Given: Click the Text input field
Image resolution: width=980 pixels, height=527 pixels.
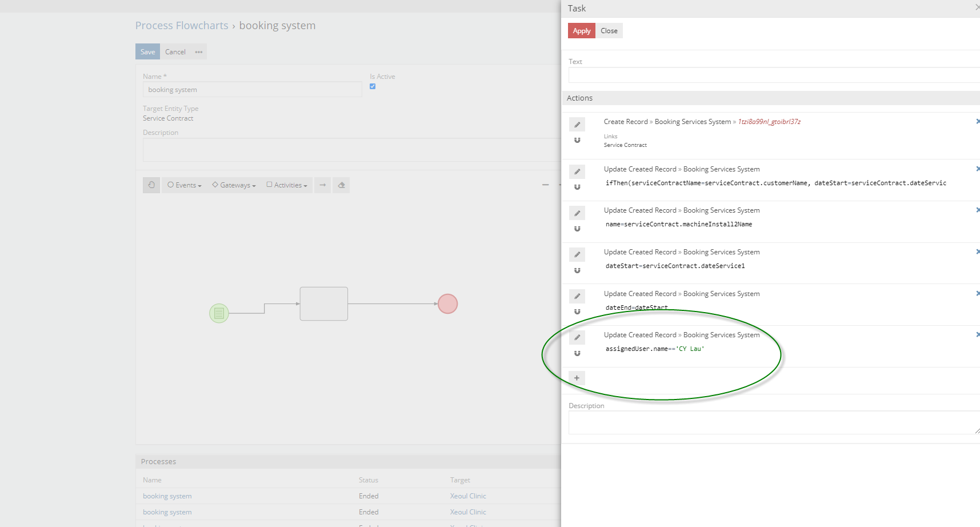Looking at the screenshot, I should [771, 75].
